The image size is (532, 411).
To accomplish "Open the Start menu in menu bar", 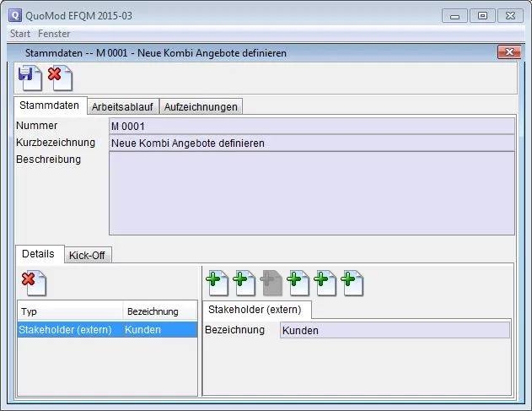I will [x=20, y=34].
